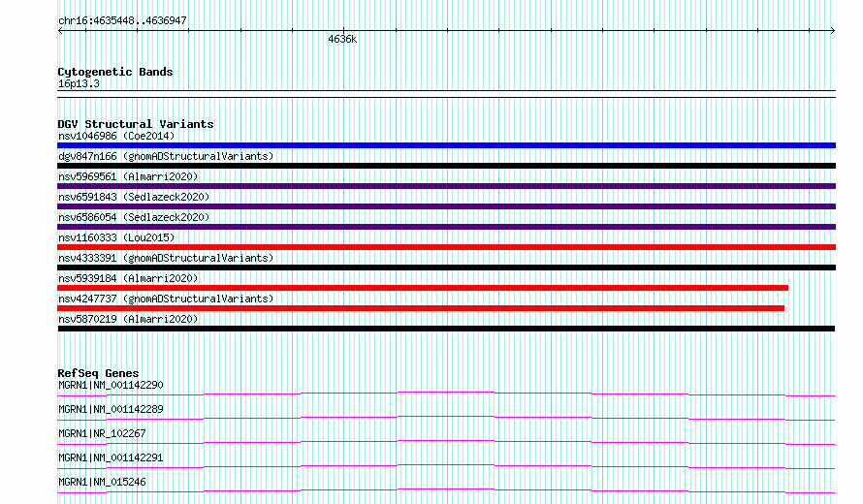The image size is (863, 504).
Task: Click the nsv5870219 (Almarri2020) label
Action: click(128, 319)
